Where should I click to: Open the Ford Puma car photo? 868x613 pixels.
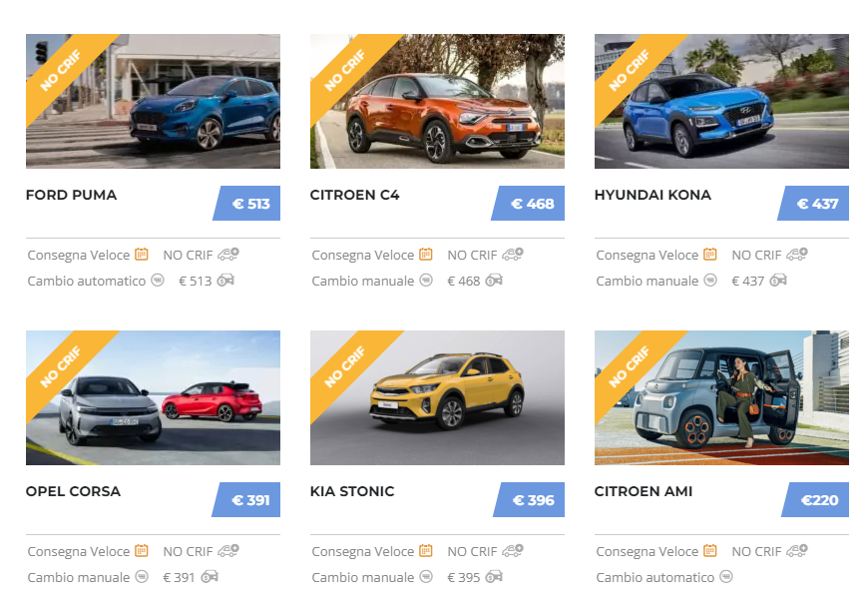pos(153,102)
